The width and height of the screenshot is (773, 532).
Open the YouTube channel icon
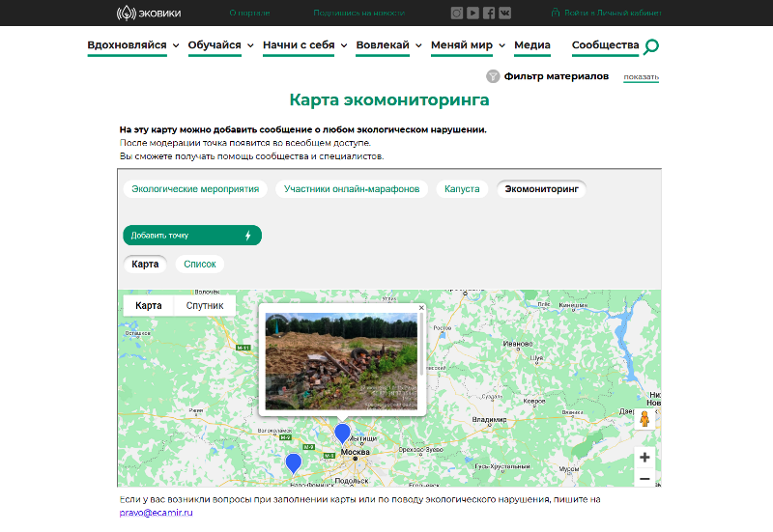(x=472, y=14)
